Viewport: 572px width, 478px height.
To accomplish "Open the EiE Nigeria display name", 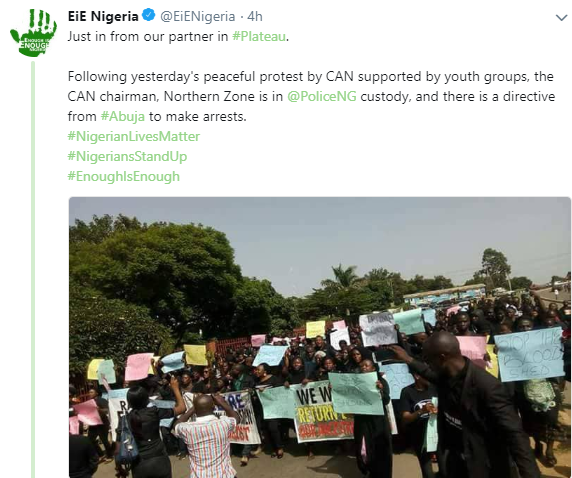I will (x=103, y=16).
